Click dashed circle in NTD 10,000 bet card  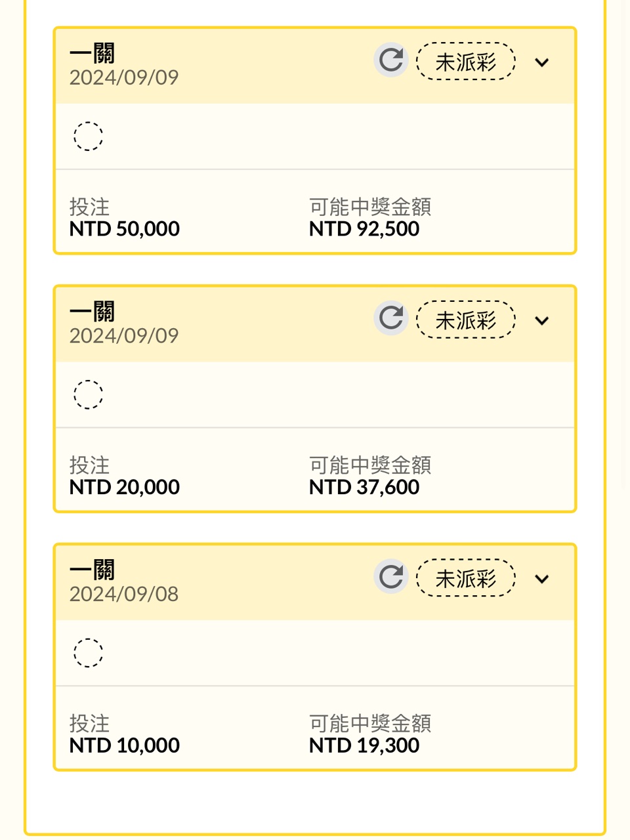(88, 653)
